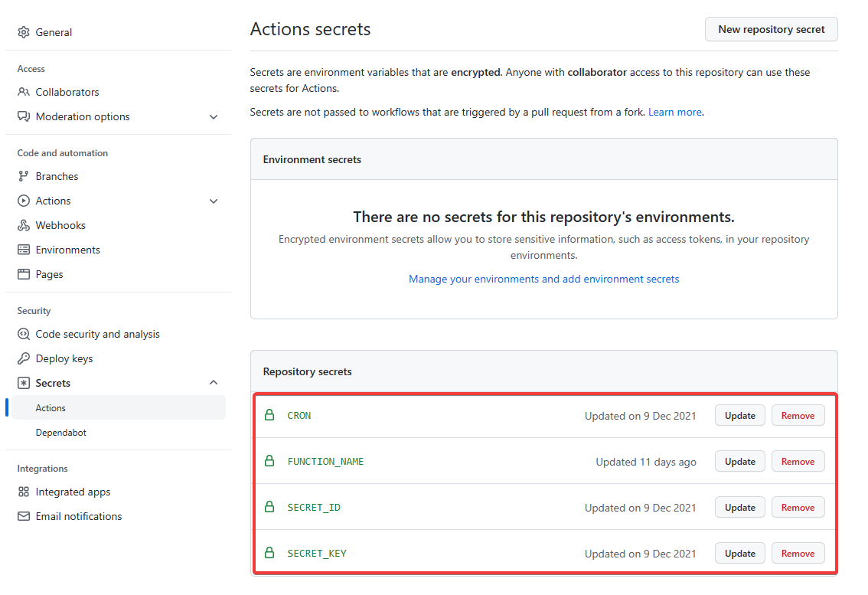The width and height of the screenshot is (868, 595).
Task: Click the Deploy keys key icon
Action: point(24,358)
